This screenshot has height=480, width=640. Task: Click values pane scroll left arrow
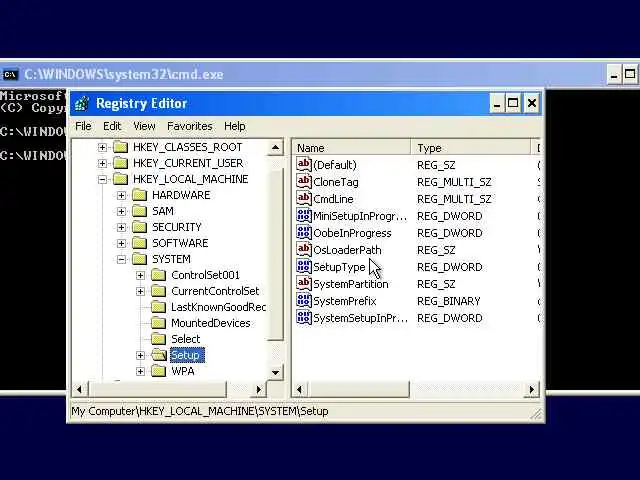click(x=300, y=389)
